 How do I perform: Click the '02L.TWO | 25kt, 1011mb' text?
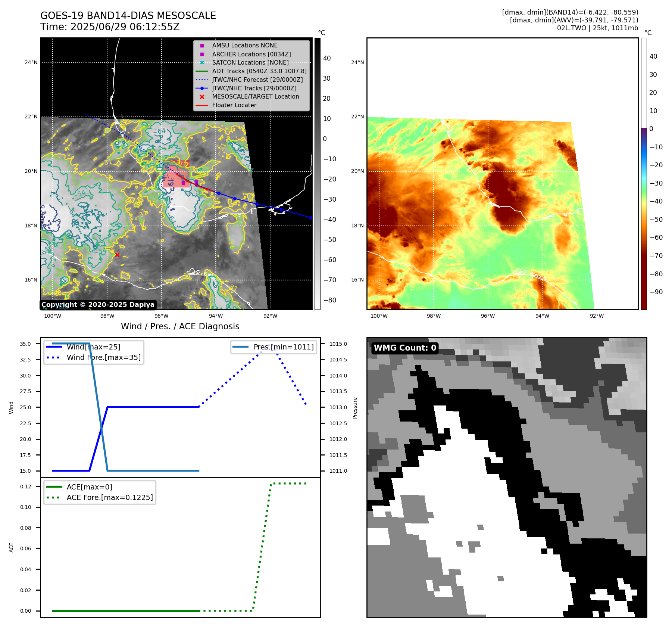click(x=597, y=28)
